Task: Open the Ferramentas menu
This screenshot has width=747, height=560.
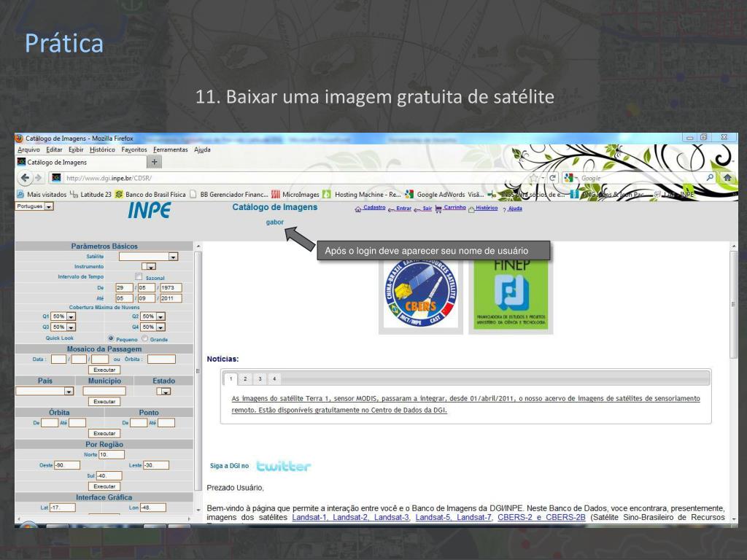Action: tap(170, 149)
